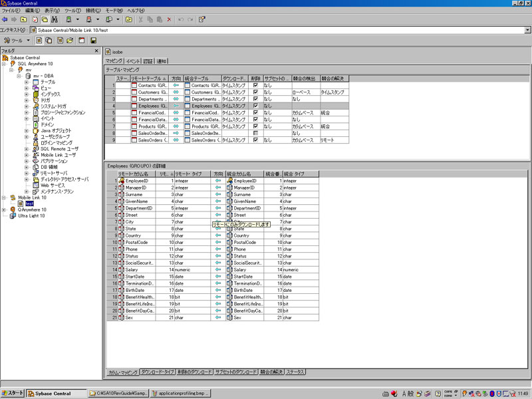Sort by リモート・テーブル column header
Viewport: 532px width, 399px height.
(x=150, y=78)
